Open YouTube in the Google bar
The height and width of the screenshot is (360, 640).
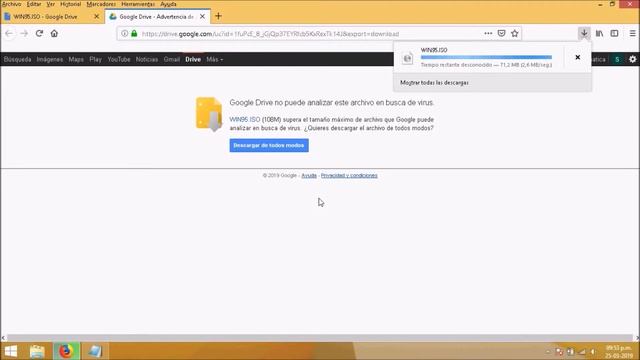[x=119, y=59]
